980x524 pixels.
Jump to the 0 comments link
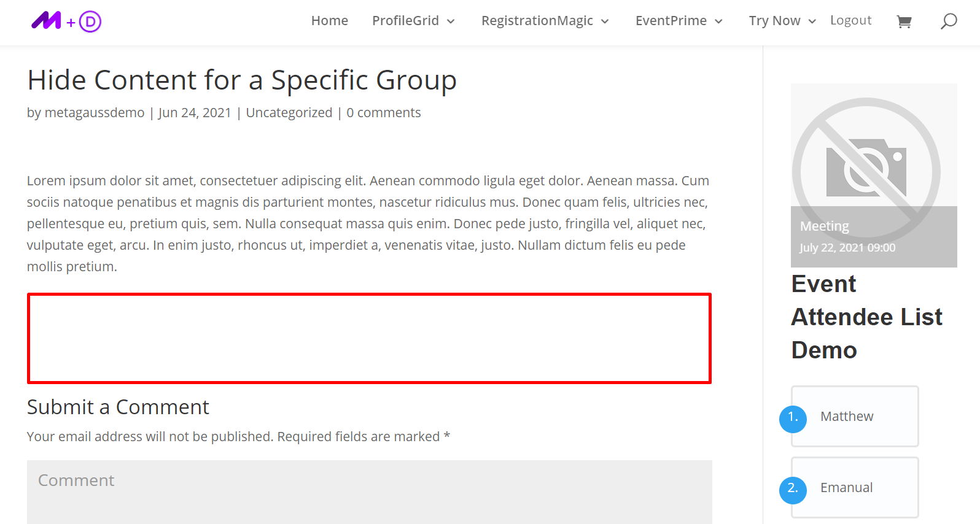pos(384,113)
